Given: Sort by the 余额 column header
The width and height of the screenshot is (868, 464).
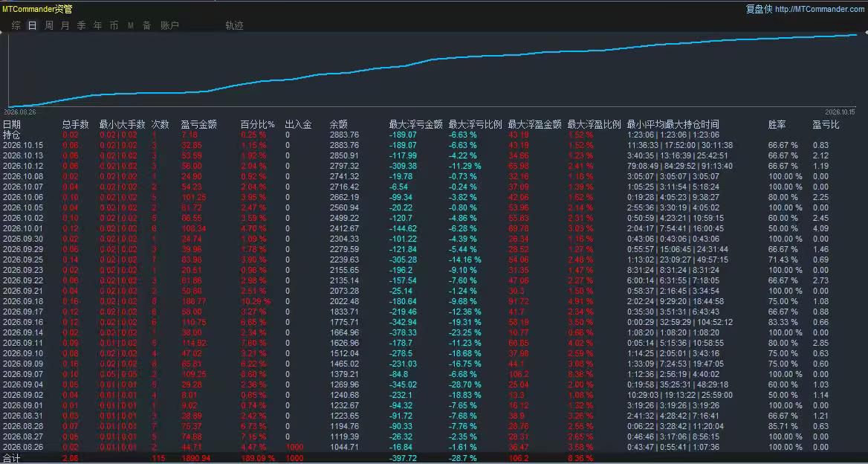Looking at the screenshot, I should (x=339, y=125).
